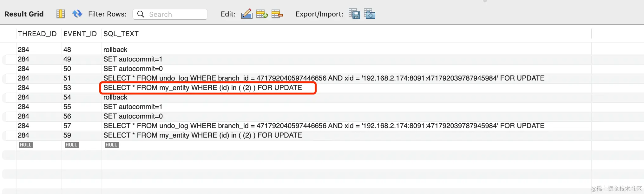Click EVENT_ID cell with value 56
644x194 pixels.
[82, 116]
